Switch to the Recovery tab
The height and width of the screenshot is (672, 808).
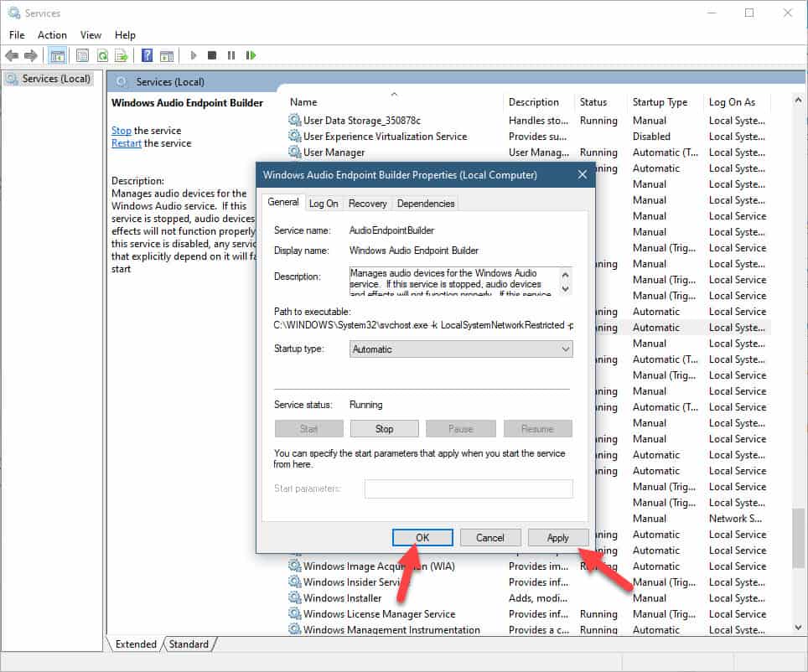(367, 204)
